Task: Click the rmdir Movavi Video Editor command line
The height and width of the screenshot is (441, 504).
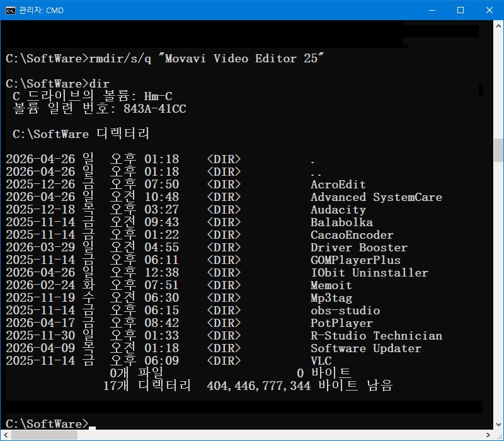Action: pyautogui.click(x=165, y=59)
